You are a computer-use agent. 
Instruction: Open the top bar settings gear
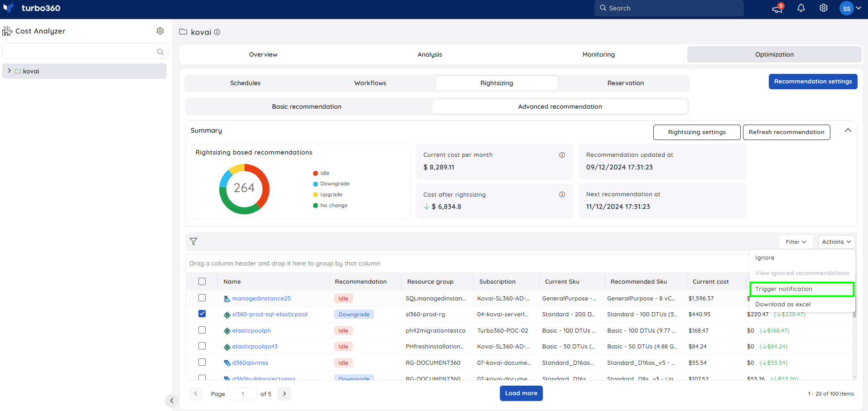pyautogui.click(x=824, y=8)
